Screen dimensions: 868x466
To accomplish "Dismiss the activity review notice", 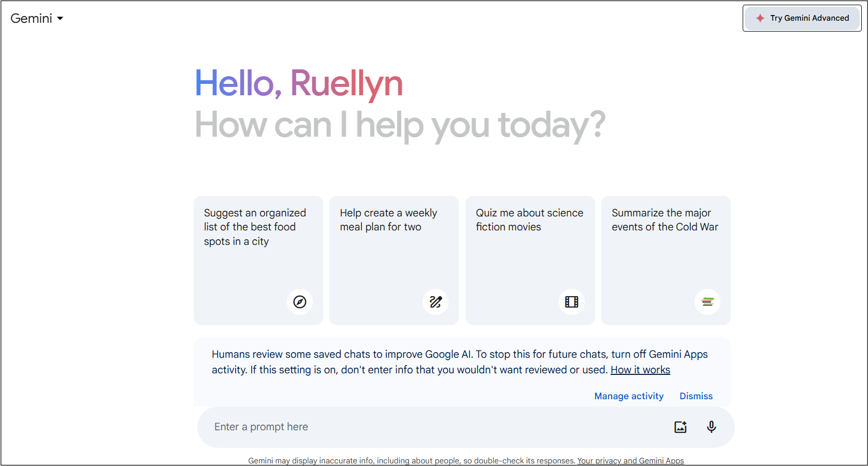I will pos(696,396).
